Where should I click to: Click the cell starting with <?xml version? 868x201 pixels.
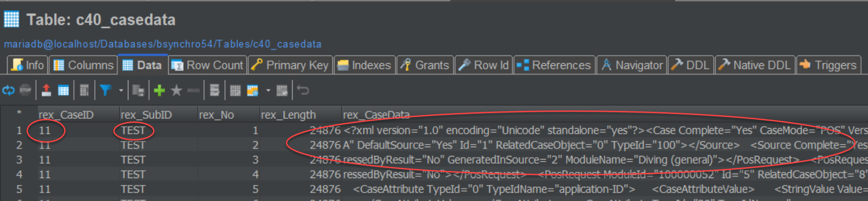[605, 130]
